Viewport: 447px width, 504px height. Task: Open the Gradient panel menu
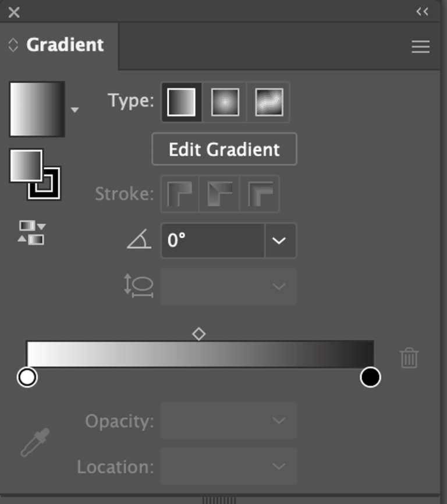[x=420, y=47]
